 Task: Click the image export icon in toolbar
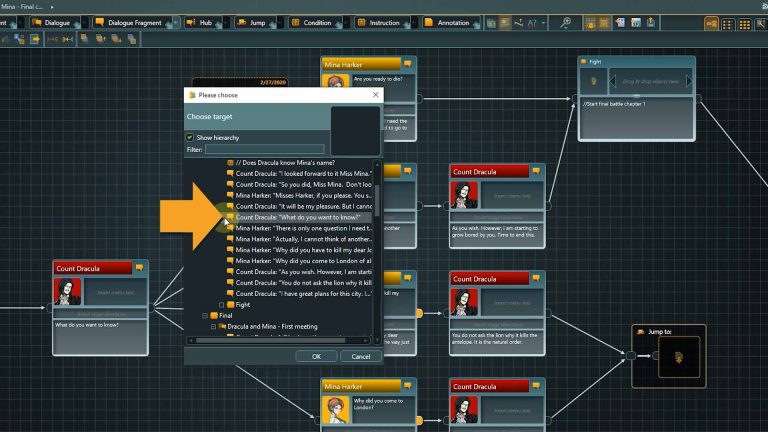coord(636,23)
